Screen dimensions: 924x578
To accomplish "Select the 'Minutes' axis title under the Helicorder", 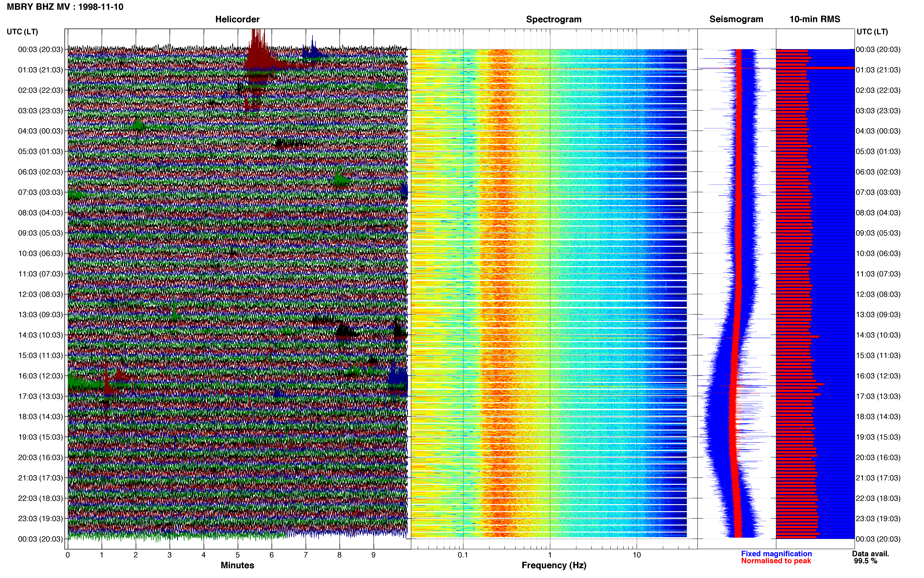I will click(237, 565).
